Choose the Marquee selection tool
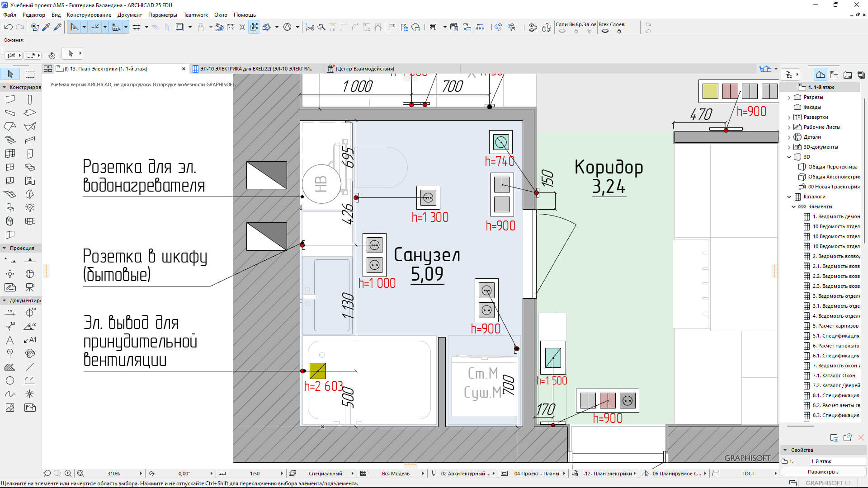This screenshot has width=868, height=488. (x=30, y=74)
